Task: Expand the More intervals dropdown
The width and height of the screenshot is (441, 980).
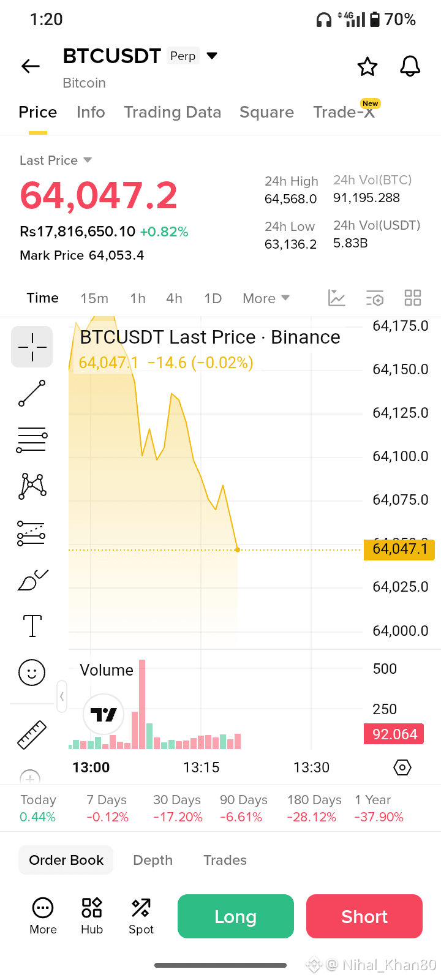Action: (x=266, y=298)
